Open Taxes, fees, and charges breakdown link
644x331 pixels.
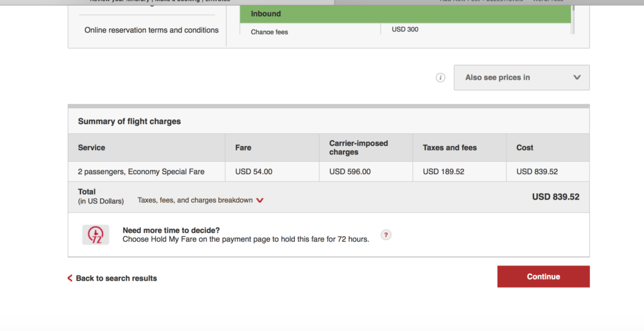[195, 200]
